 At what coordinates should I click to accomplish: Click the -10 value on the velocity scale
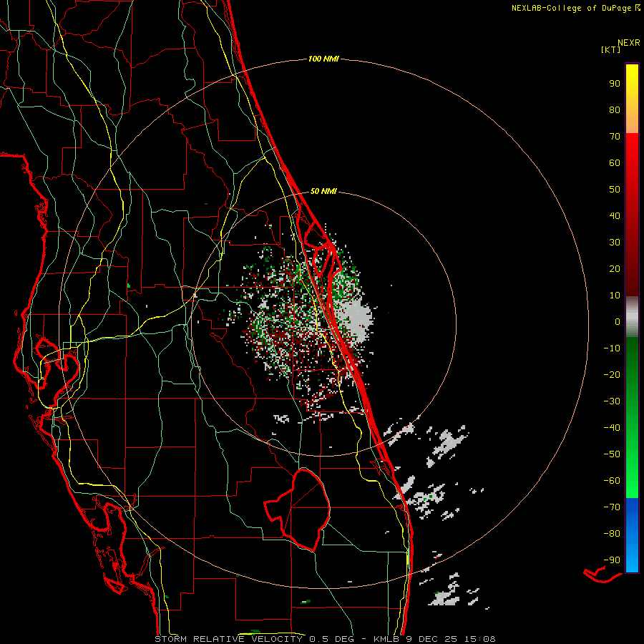pos(612,348)
